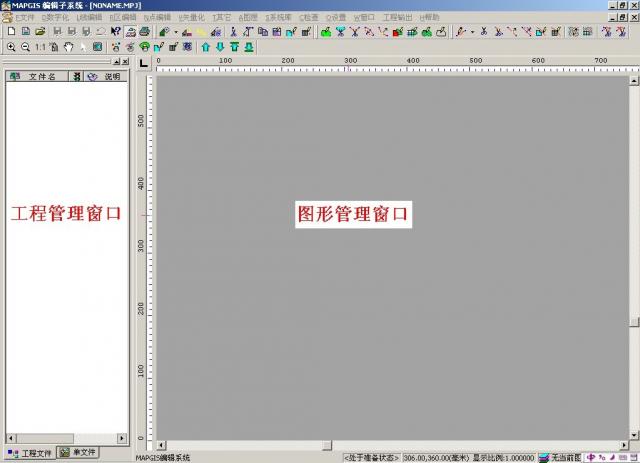
Task: Click the Open folder icon
Action: pos(40,32)
